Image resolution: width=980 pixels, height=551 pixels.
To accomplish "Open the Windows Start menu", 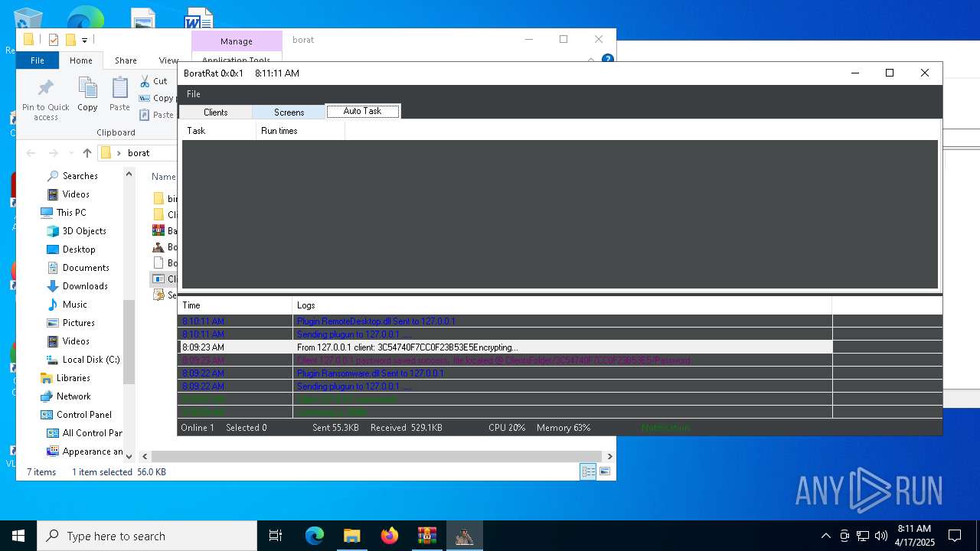I will [x=18, y=536].
